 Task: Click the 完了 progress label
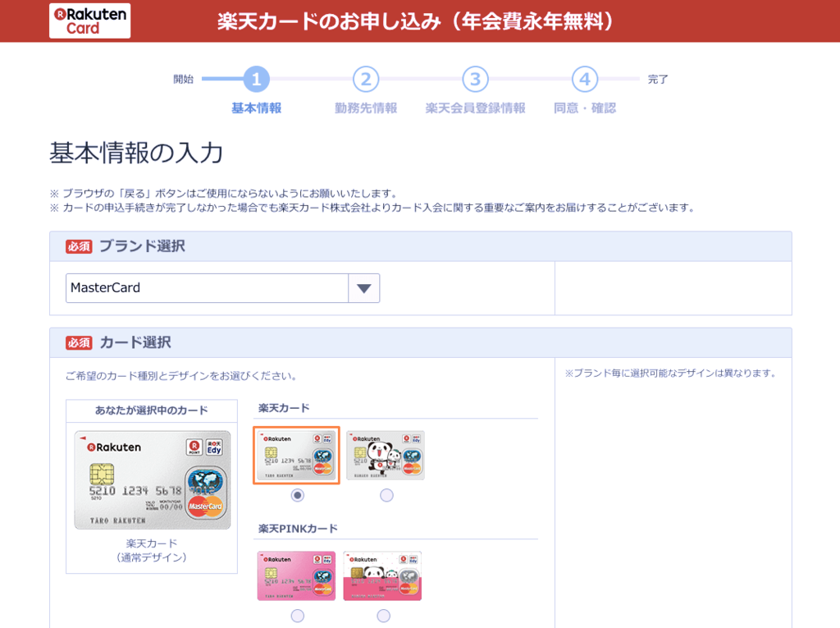[658, 79]
